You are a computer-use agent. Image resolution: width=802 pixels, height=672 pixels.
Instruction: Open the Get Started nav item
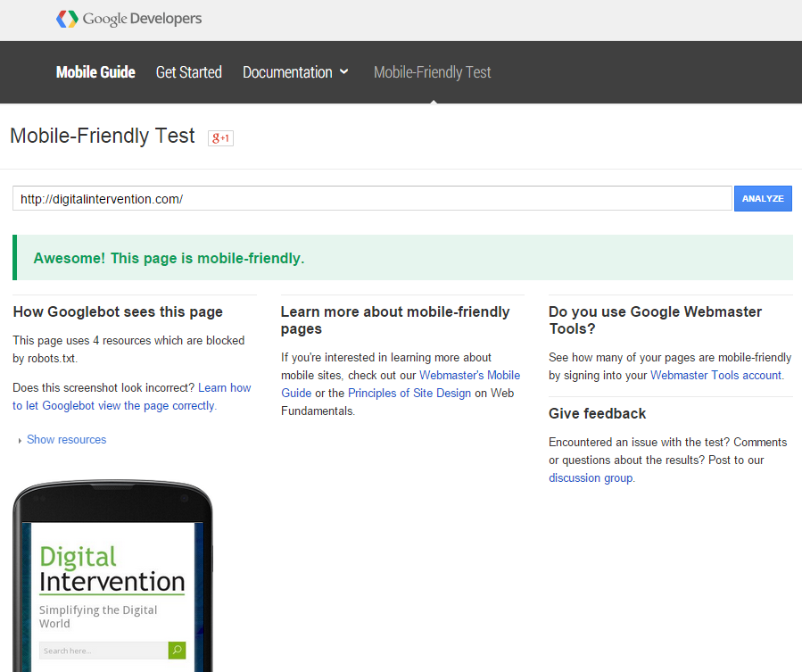(x=189, y=72)
